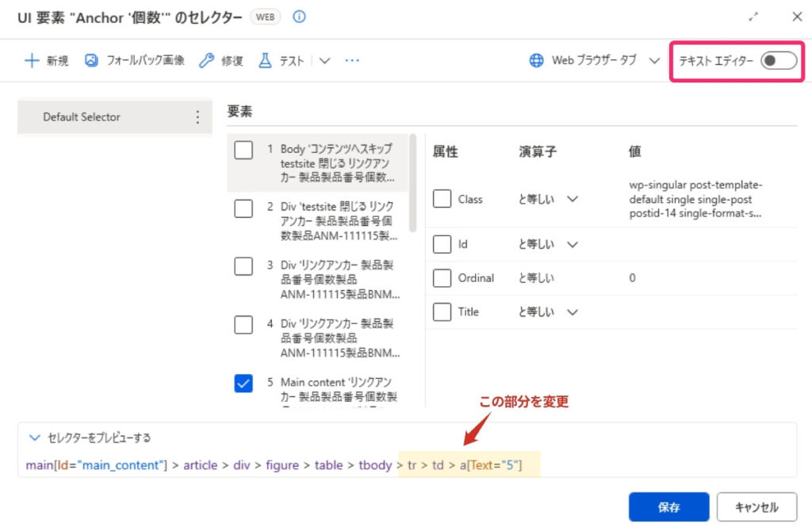Open フォールバック画像 image icon
This screenshot has height=531, width=812.
click(x=91, y=60)
